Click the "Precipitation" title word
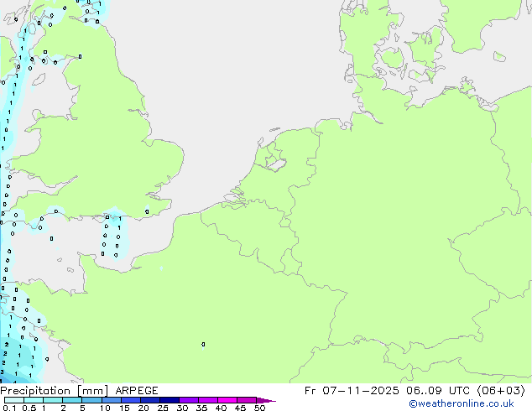The height and width of the screenshot is (411, 532). point(35,391)
